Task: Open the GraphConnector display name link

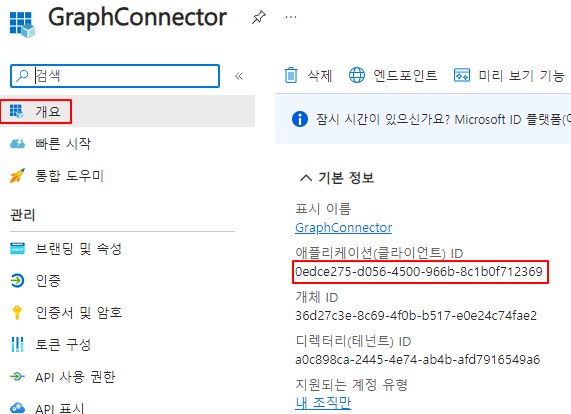Action: tap(343, 228)
